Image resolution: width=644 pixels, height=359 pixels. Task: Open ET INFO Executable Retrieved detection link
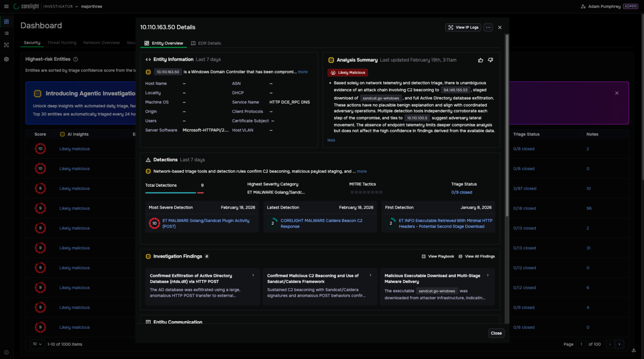(446, 224)
